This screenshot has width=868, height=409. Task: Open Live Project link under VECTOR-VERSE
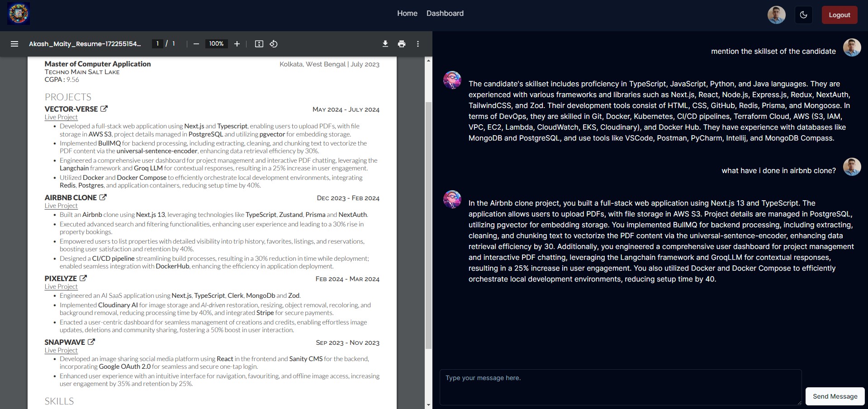click(61, 117)
